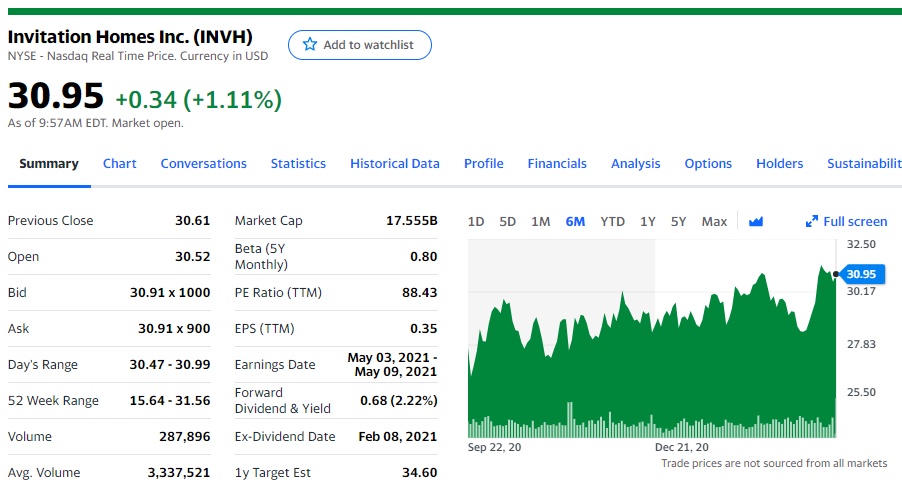The image size is (902, 495).
Task: Click the Previous Close value 30.61
Action: coord(193,220)
